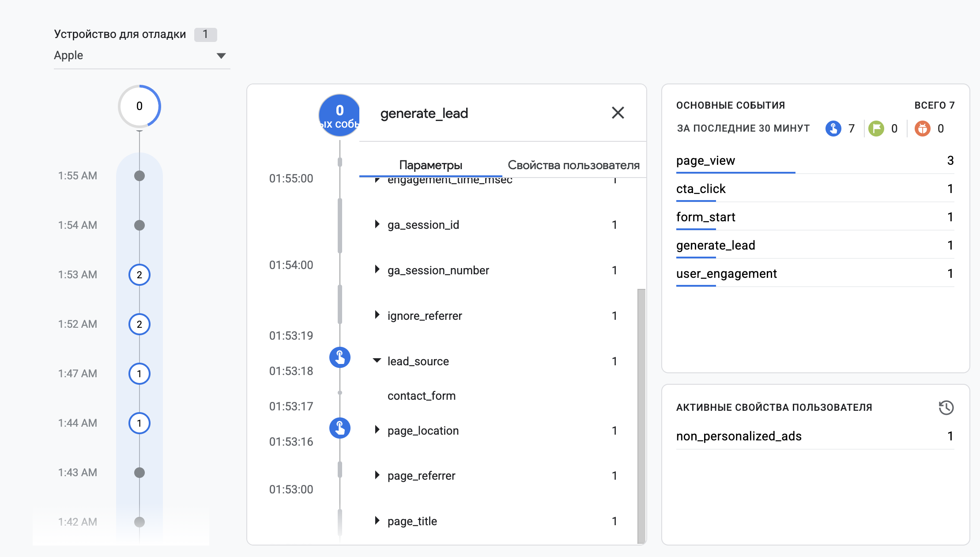The height and width of the screenshot is (557, 980).
Task: Click the ВСЕГО 7 total label
Action: pos(934,106)
